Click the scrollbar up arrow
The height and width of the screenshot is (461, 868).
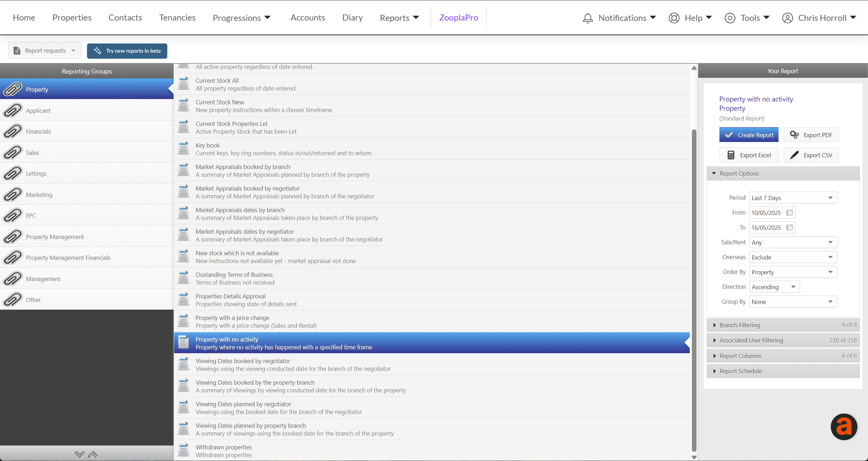pyautogui.click(x=694, y=68)
